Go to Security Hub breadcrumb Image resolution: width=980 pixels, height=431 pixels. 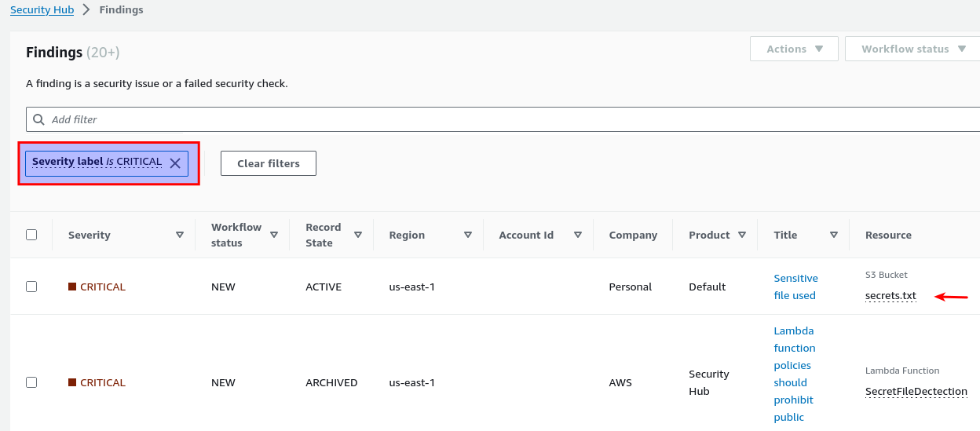tap(42, 10)
